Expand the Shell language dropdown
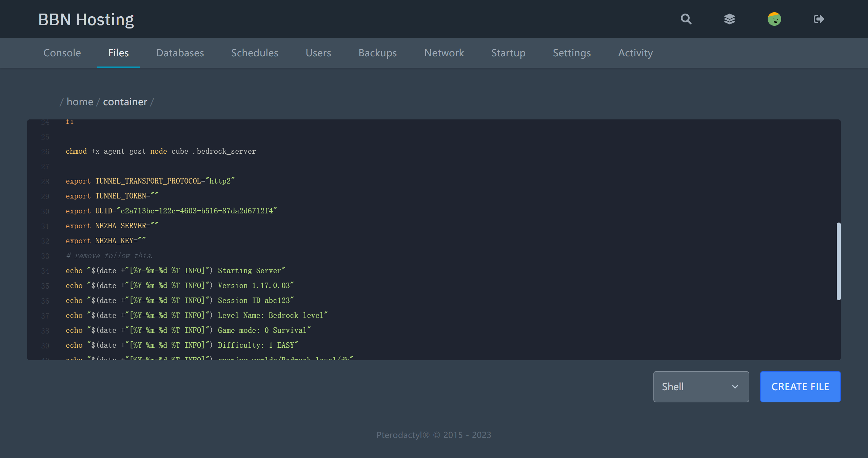868x458 pixels. click(701, 386)
